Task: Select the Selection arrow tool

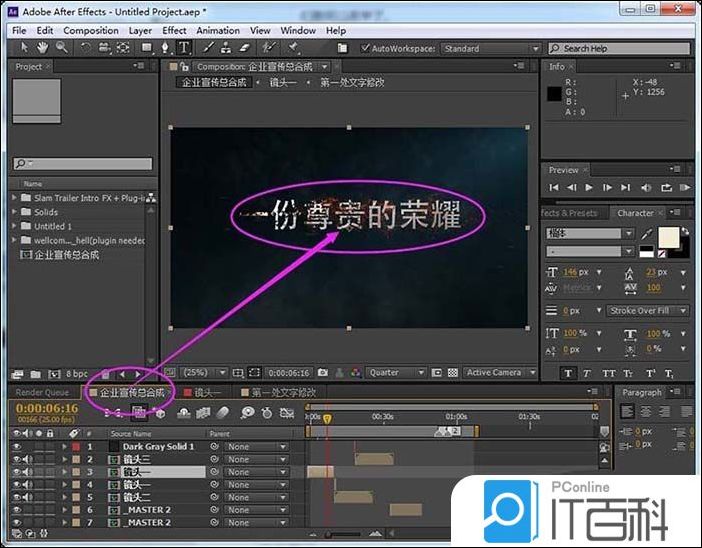Action: [x=22, y=47]
